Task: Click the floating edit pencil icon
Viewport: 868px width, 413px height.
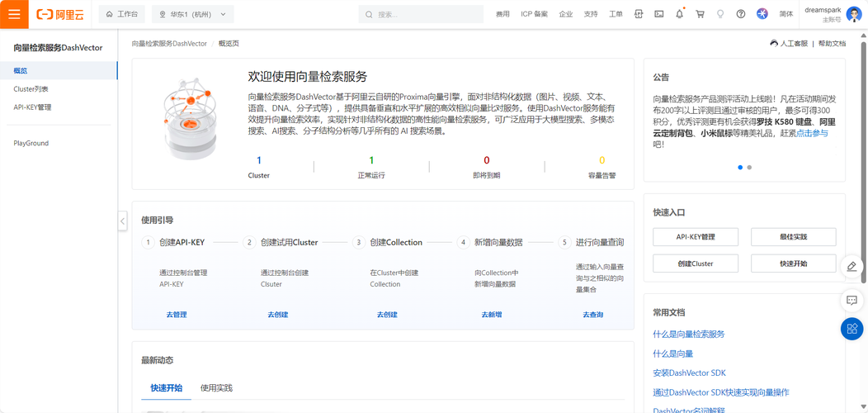Action: (x=852, y=266)
